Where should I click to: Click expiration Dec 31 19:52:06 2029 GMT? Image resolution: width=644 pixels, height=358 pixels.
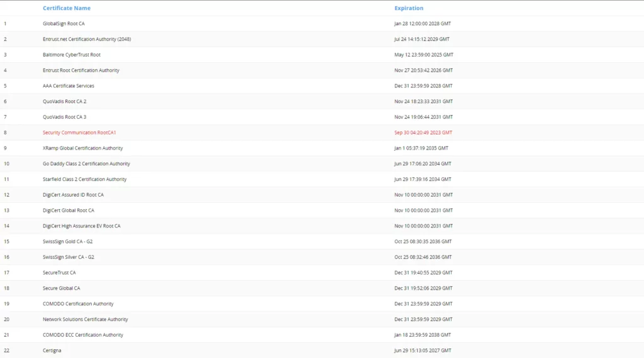pos(423,289)
